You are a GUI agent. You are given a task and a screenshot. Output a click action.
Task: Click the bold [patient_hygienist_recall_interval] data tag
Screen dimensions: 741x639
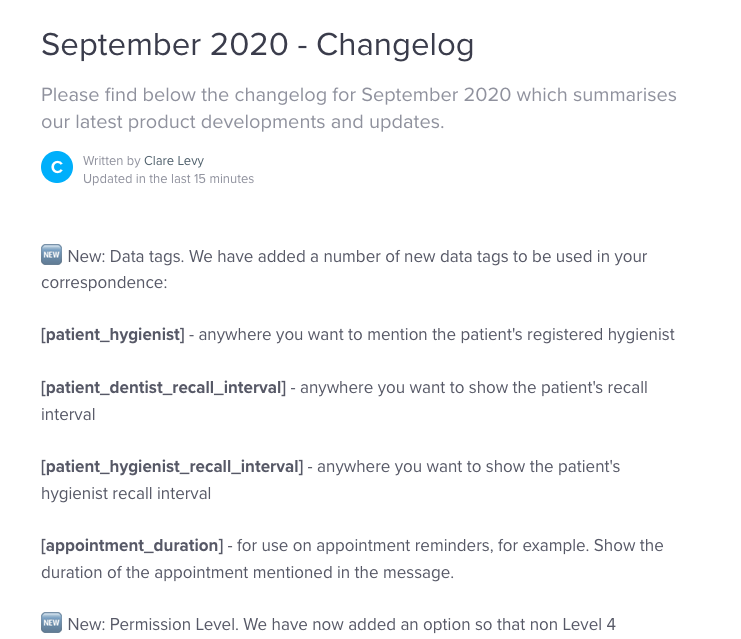tap(172, 466)
